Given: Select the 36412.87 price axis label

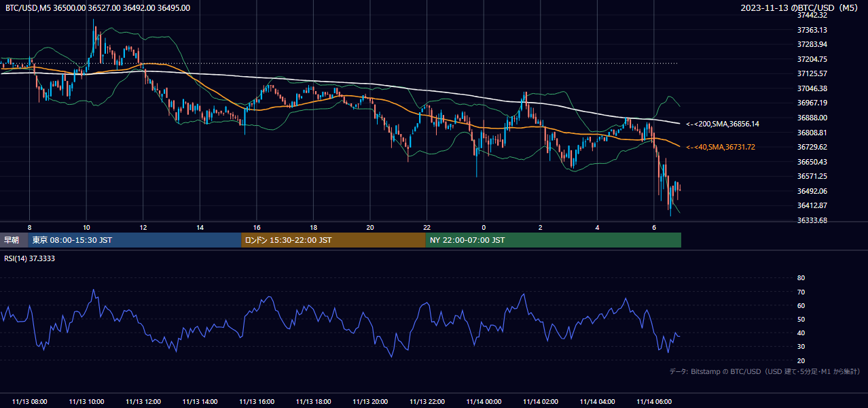Looking at the screenshot, I should click(x=812, y=205).
